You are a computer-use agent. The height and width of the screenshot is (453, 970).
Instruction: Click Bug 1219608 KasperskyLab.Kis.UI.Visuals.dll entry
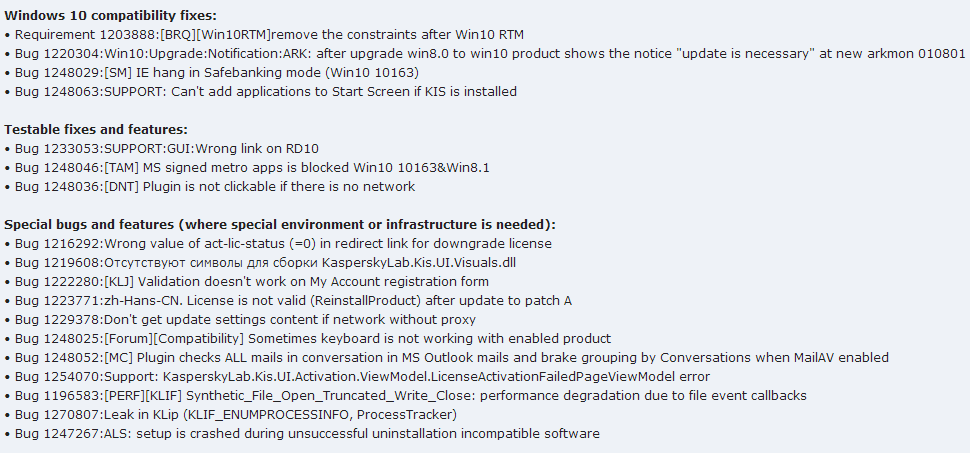click(x=260, y=262)
